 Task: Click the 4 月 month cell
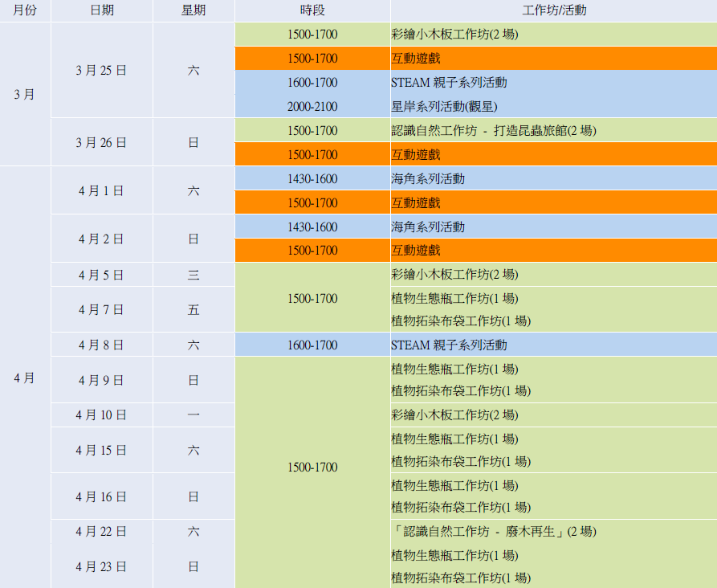click(x=25, y=378)
